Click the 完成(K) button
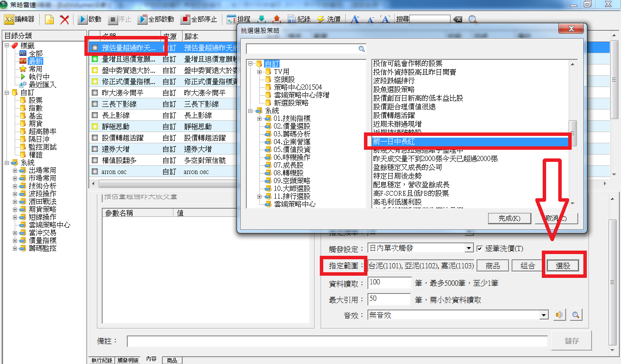 (x=509, y=219)
